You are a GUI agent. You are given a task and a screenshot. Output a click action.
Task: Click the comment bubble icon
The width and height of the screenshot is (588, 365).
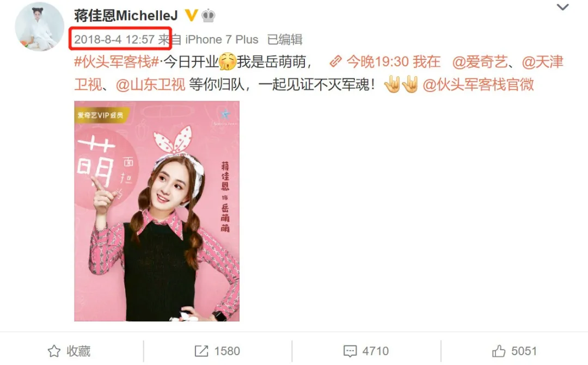(x=350, y=351)
